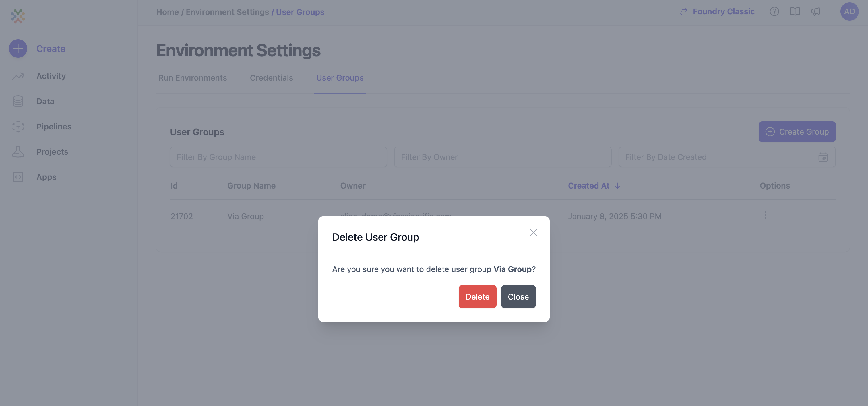Viewport: 868px width, 406px height.
Task: Open Via Group row options menu
Action: click(x=765, y=215)
